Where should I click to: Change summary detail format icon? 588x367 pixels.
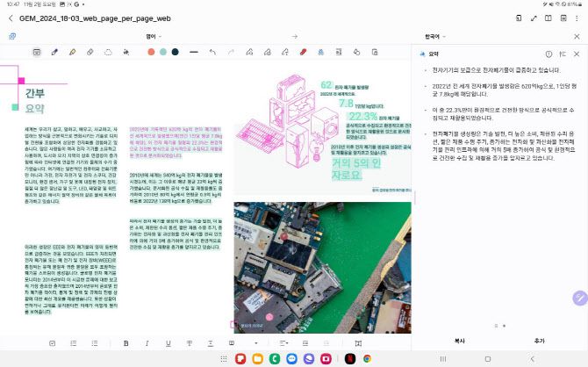coord(563,54)
